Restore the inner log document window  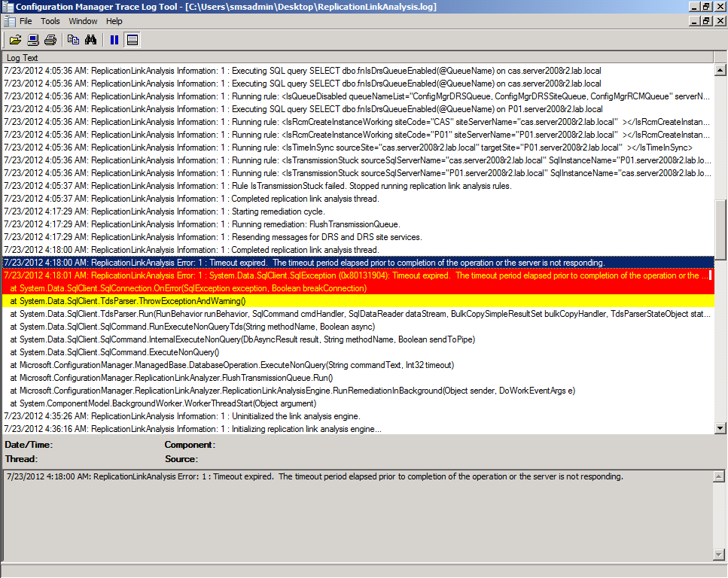click(x=706, y=21)
